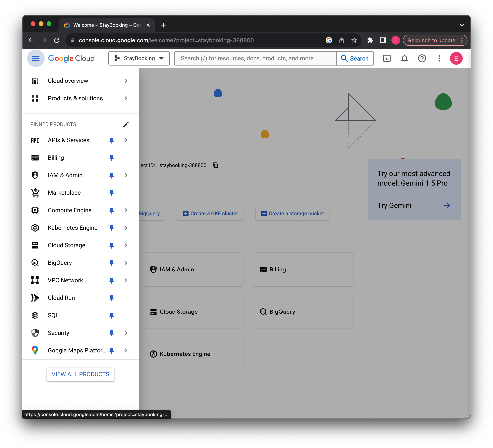Screen dimensions: 493x448
Task: Close the hamburger navigation menu
Action: click(x=36, y=58)
